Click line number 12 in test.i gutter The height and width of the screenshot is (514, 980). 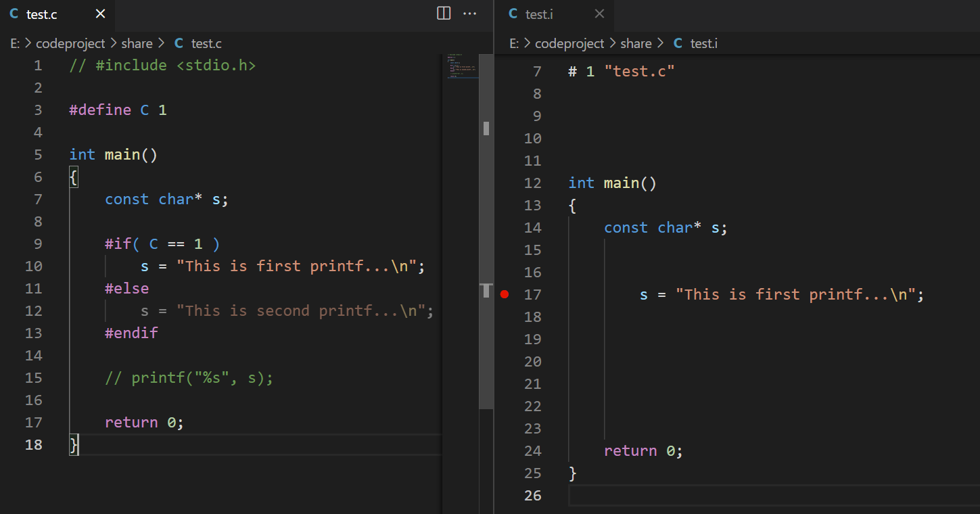pyautogui.click(x=533, y=183)
